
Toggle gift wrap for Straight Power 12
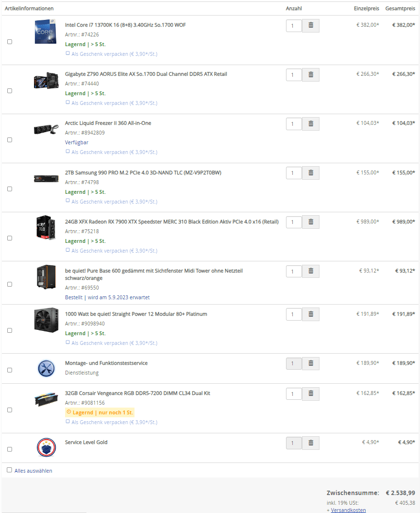[67, 342]
